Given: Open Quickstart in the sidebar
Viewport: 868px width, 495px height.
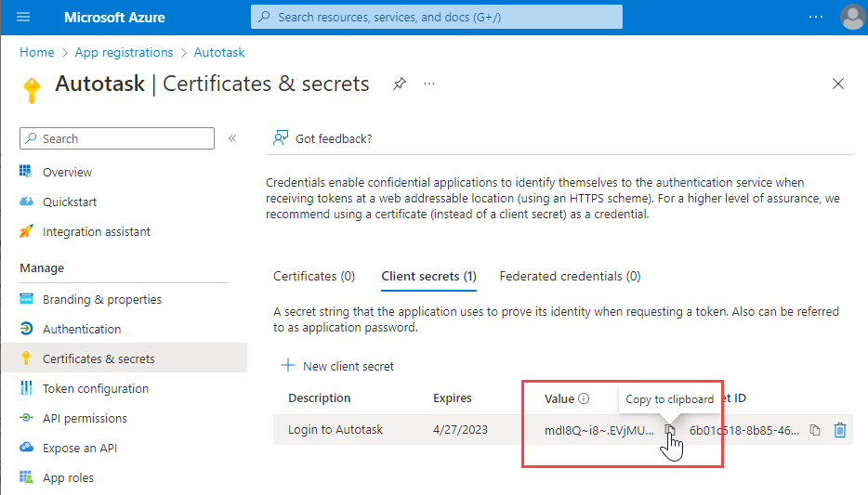Looking at the screenshot, I should [x=70, y=202].
